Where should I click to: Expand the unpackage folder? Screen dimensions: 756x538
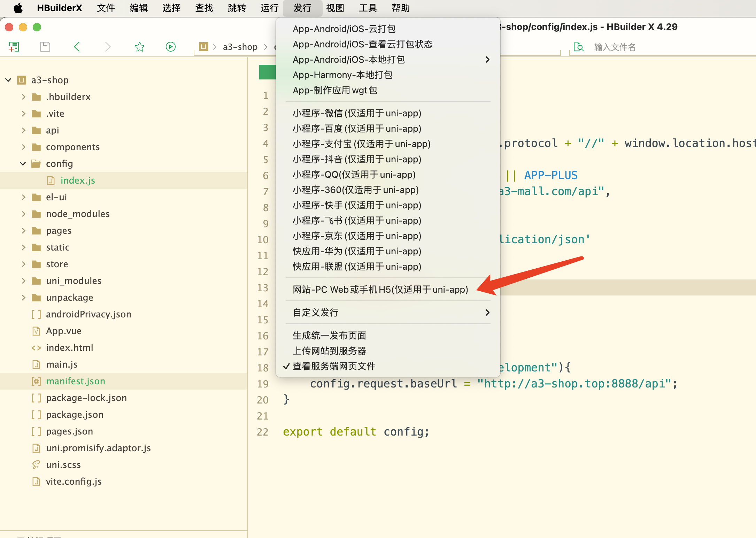coord(23,298)
